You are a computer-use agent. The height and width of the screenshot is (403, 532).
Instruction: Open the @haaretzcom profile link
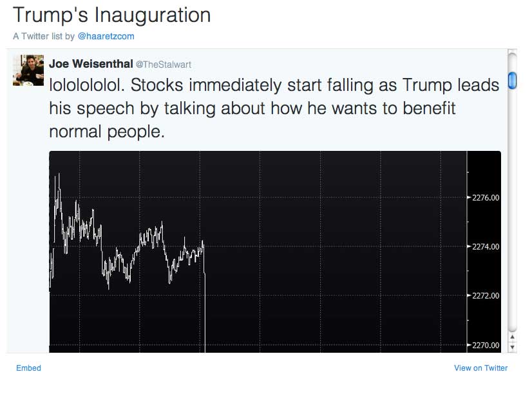pos(106,36)
